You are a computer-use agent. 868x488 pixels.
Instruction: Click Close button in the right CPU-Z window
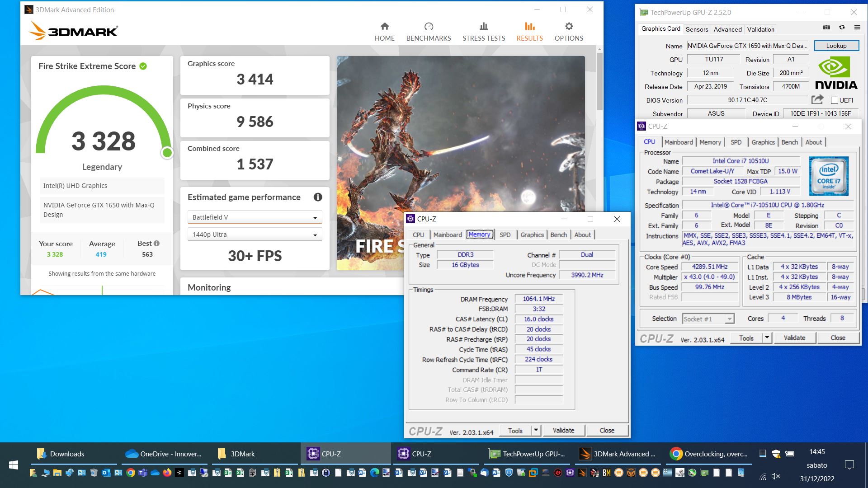tap(838, 338)
